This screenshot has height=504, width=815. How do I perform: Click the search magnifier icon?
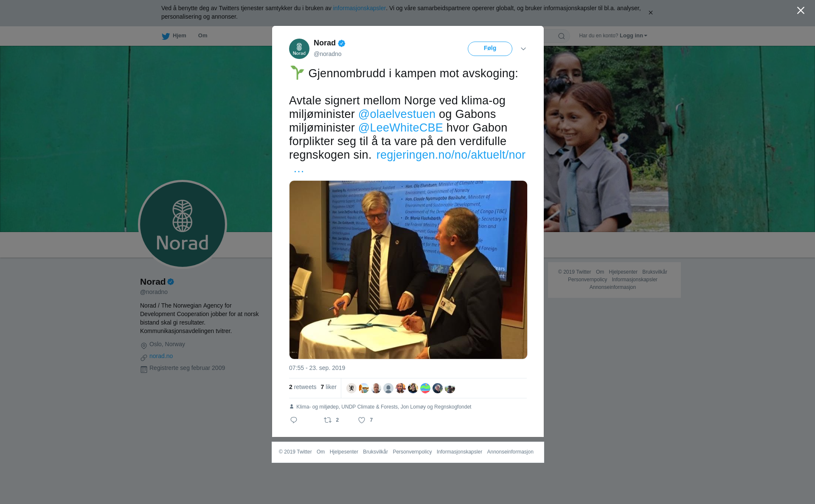tap(562, 36)
